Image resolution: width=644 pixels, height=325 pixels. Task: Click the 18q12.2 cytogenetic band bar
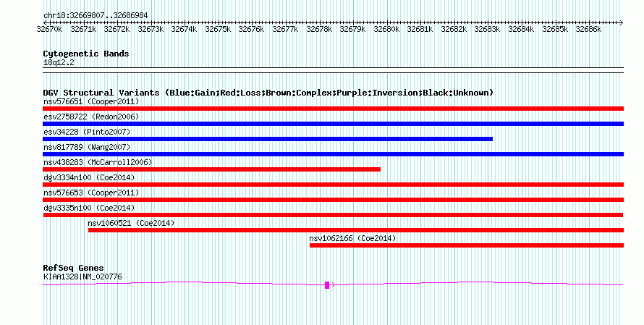[x=333, y=70]
